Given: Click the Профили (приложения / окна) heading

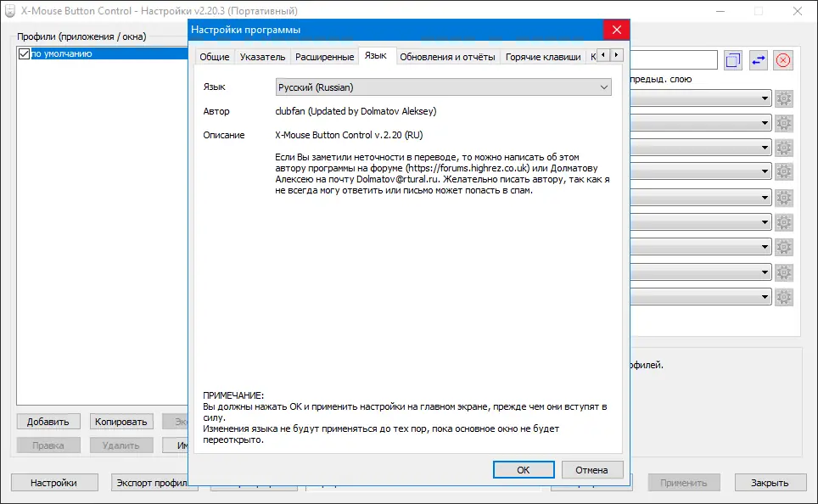Looking at the screenshot, I should pyautogui.click(x=81, y=36).
